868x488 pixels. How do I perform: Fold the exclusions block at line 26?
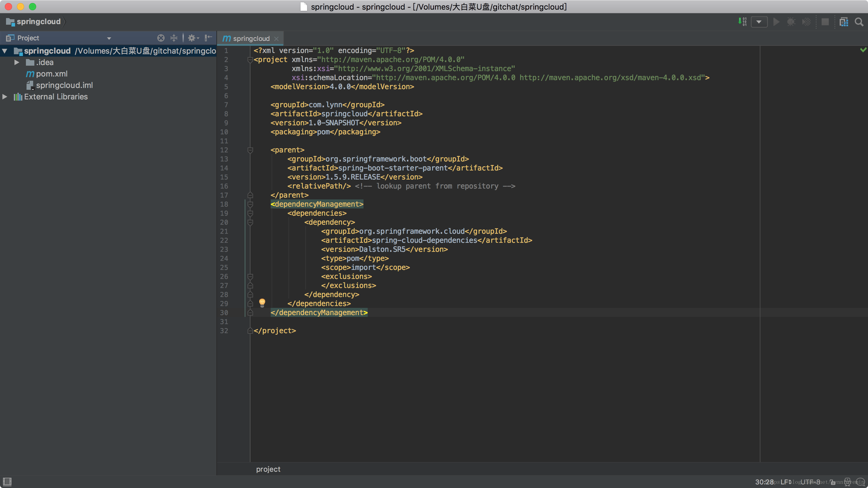pos(250,277)
